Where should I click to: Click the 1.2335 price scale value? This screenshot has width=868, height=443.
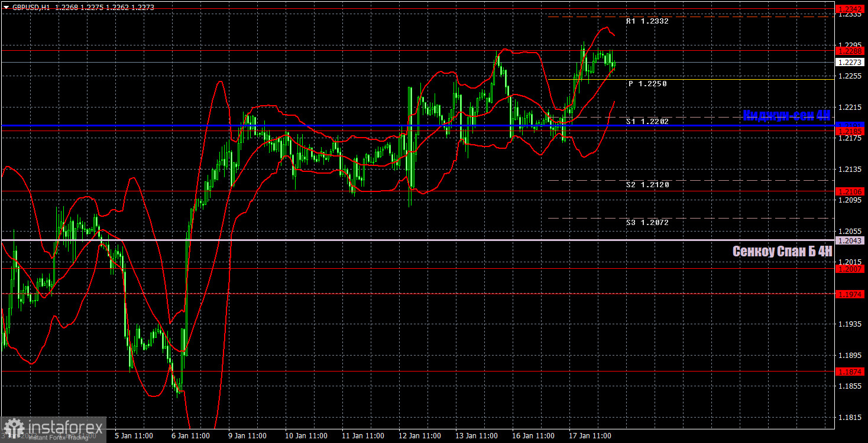click(850, 15)
